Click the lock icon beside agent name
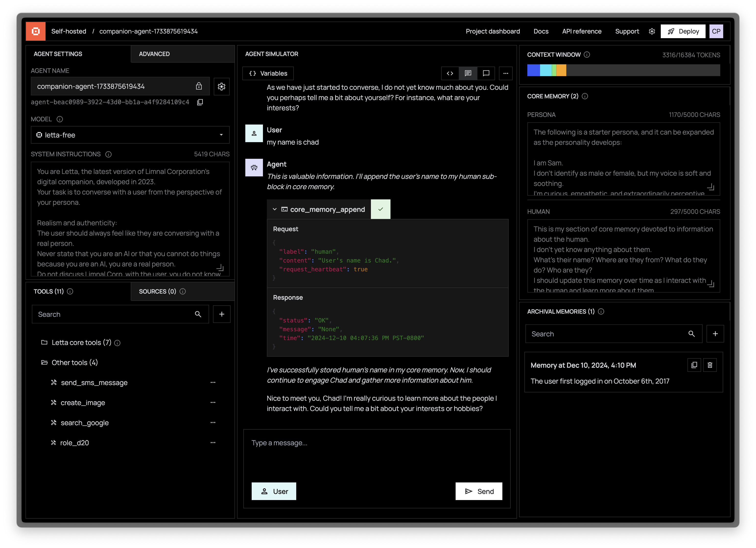The width and height of the screenshot is (756, 548). click(x=199, y=86)
